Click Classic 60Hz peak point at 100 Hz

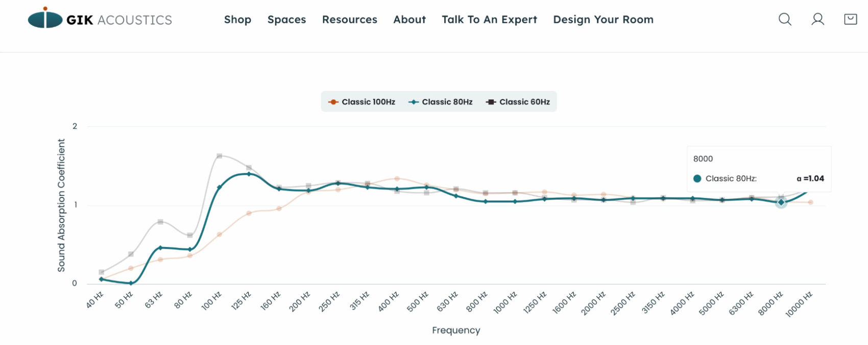point(220,156)
